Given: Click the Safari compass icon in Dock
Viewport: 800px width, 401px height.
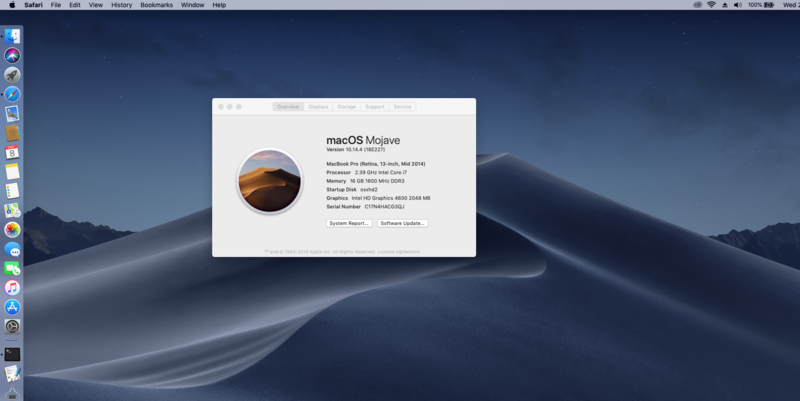Looking at the screenshot, I should (12, 94).
